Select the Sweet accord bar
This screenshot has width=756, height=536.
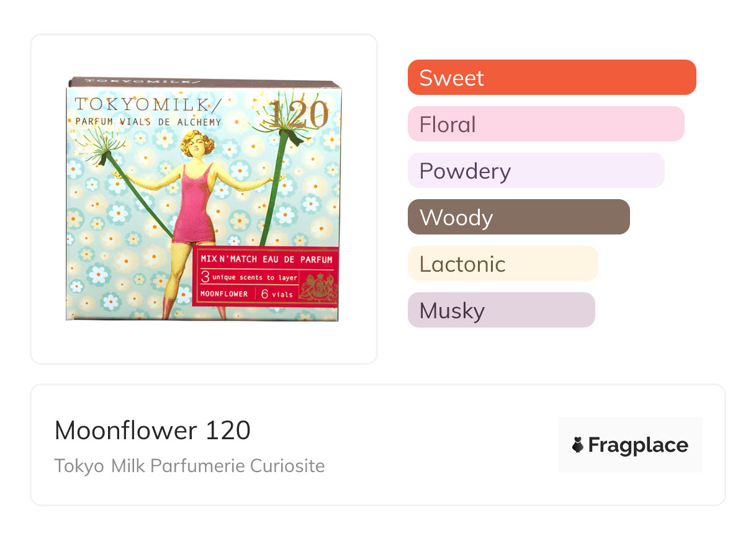coord(552,78)
